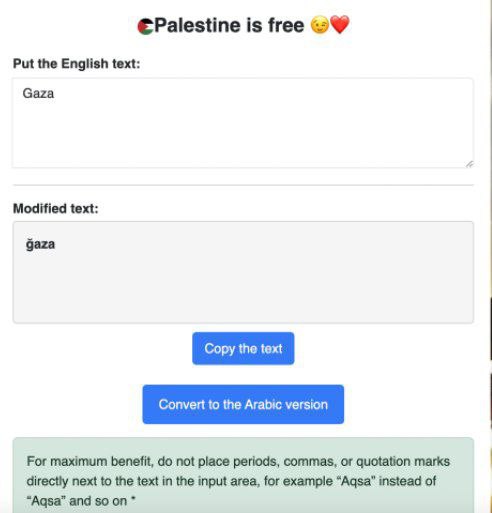Select the Modified text output box

[243, 272]
